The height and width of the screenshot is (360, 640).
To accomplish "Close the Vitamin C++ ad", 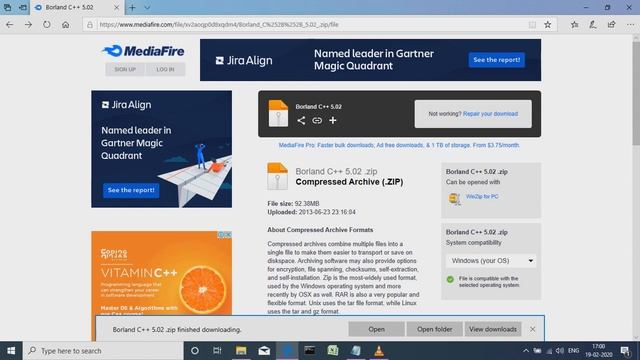I will tap(228, 234).
